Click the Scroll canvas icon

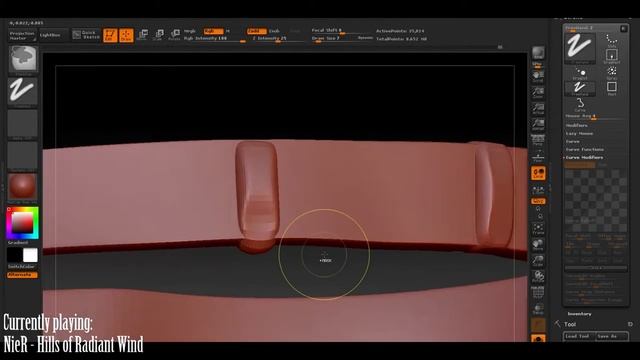[538, 76]
